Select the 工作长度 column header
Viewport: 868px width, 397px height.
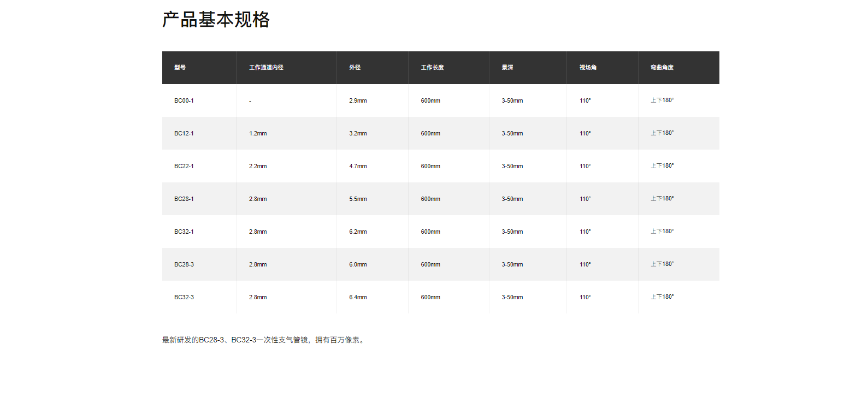[x=432, y=68]
